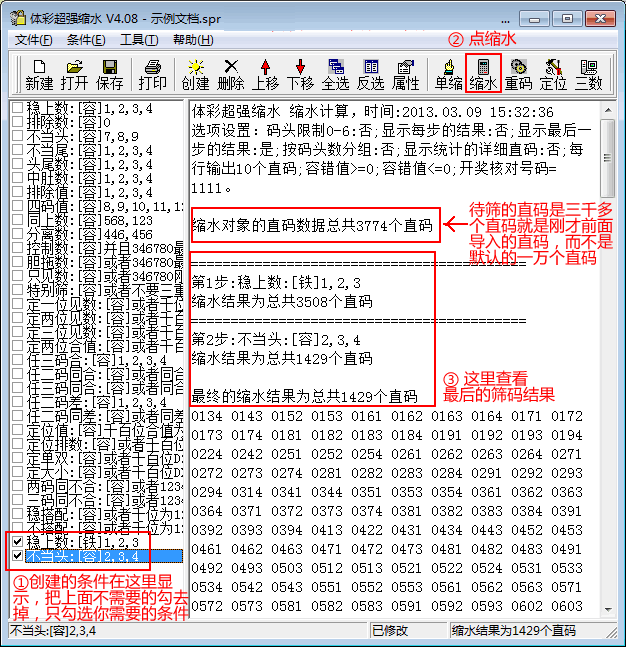Select the 任三码合:[容]1,2,3,4 row
Image resolution: width=626 pixels, height=647 pixels.
[x=97, y=360]
